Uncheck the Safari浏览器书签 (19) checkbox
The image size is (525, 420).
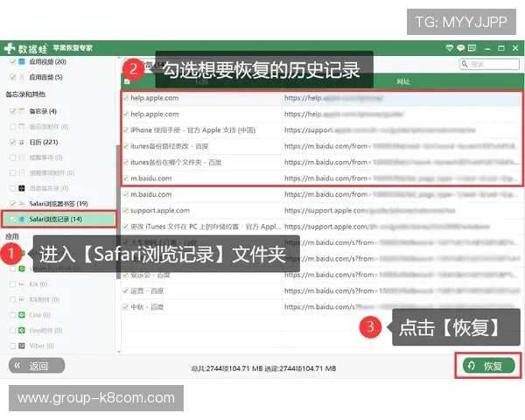[13, 204]
